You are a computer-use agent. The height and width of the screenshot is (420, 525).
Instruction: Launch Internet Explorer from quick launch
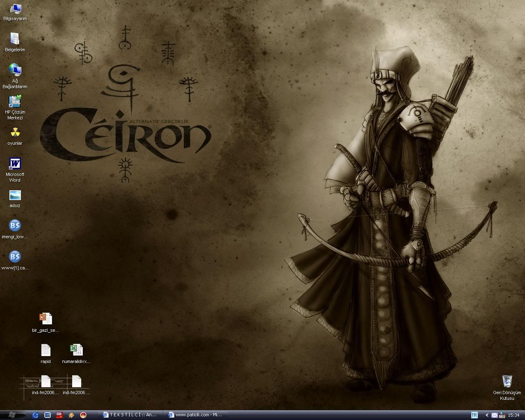35,415
